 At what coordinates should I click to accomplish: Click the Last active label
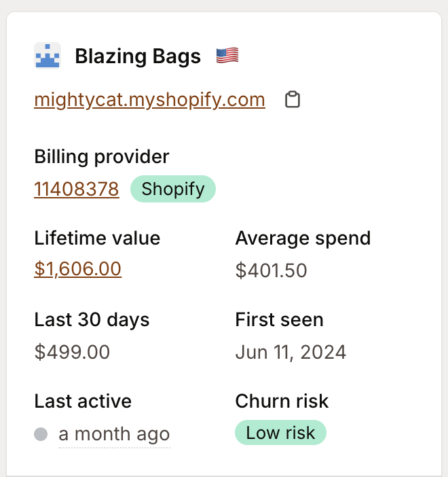point(83,401)
